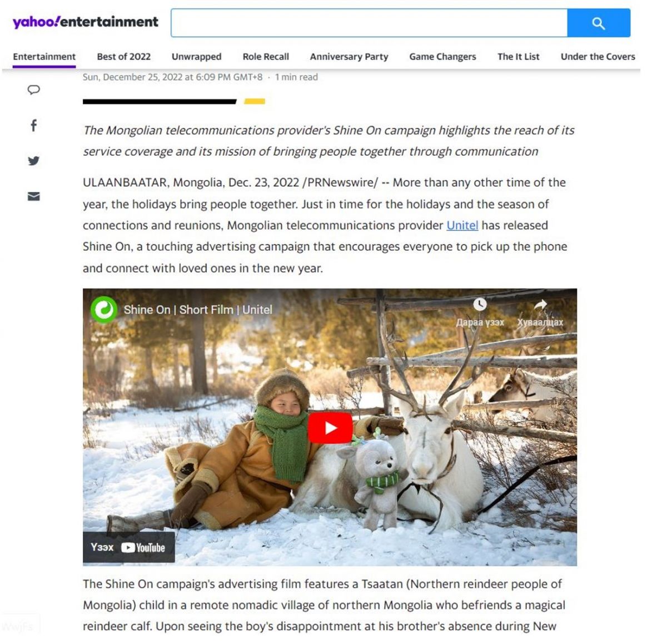Share article via Facebook icon
The width and height of the screenshot is (667, 644).
[x=34, y=125]
